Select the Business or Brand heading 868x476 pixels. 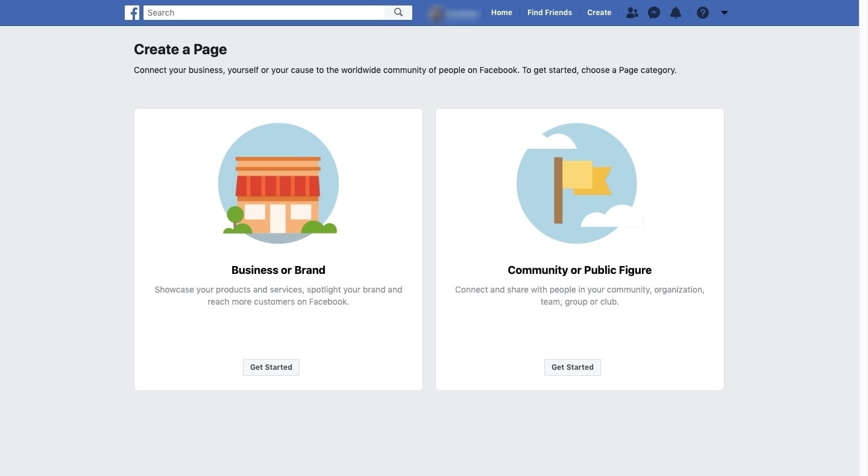(278, 270)
